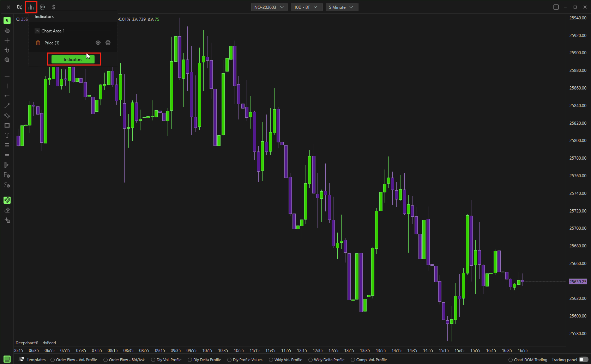The image size is (591, 364).
Task: Select the horizontal line drawing tool
Action: (7, 76)
